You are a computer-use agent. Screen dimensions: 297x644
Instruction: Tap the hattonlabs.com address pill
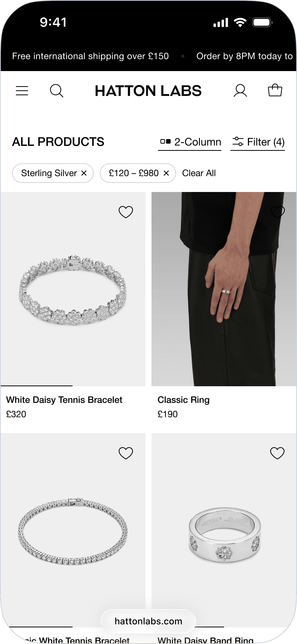[148, 621]
